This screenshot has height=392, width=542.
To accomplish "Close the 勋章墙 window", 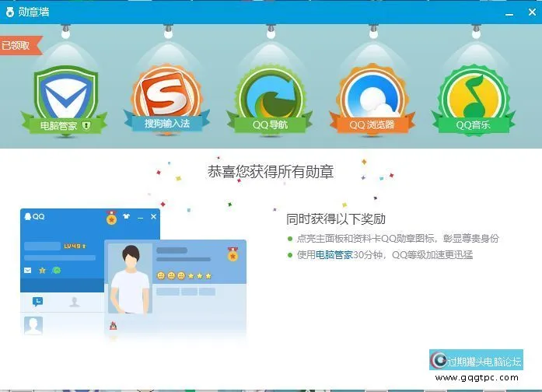I will pos(532,12).
